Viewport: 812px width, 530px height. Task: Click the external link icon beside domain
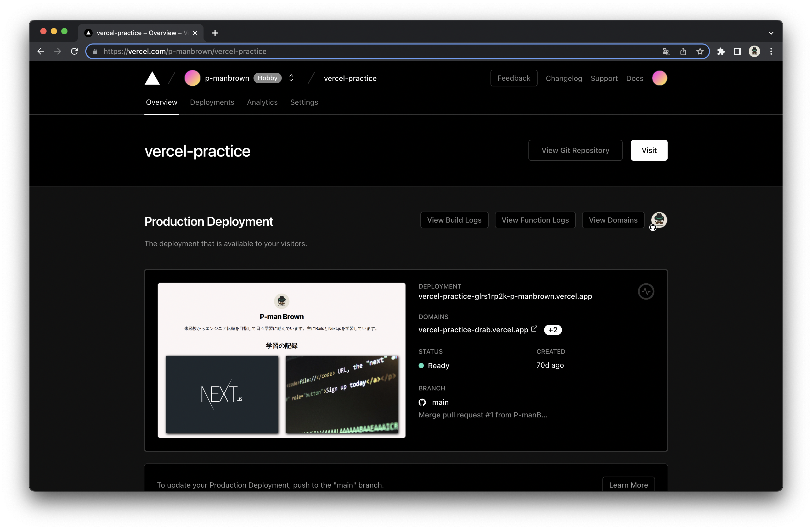point(534,329)
